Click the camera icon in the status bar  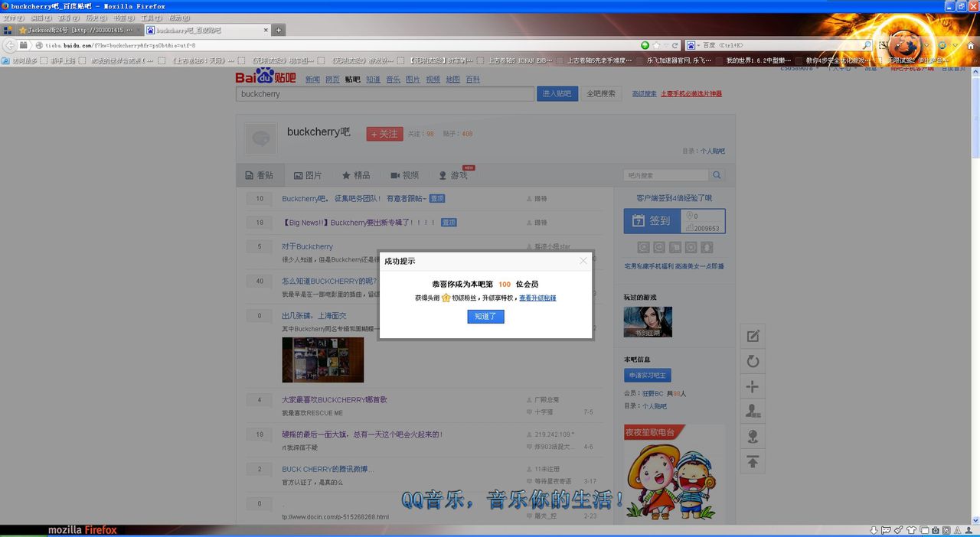[936, 530]
